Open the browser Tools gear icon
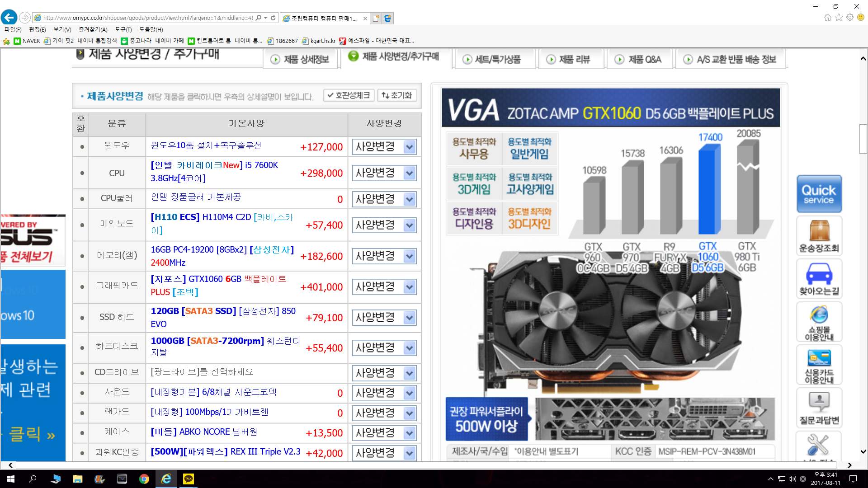The width and height of the screenshot is (868, 488). pos(850,17)
